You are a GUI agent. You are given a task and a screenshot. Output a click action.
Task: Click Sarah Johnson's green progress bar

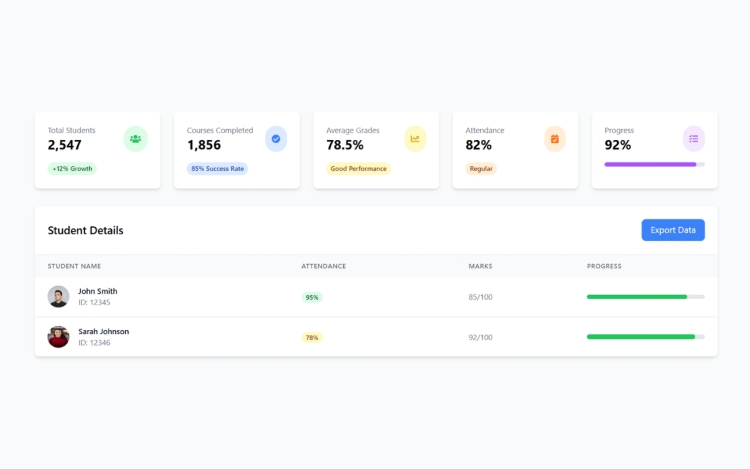(646, 337)
